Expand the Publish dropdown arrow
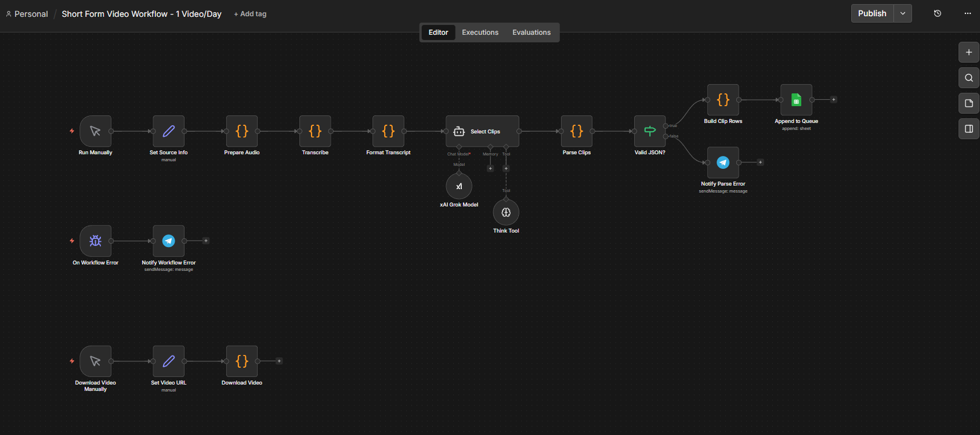This screenshot has width=980, height=435. [x=903, y=13]
